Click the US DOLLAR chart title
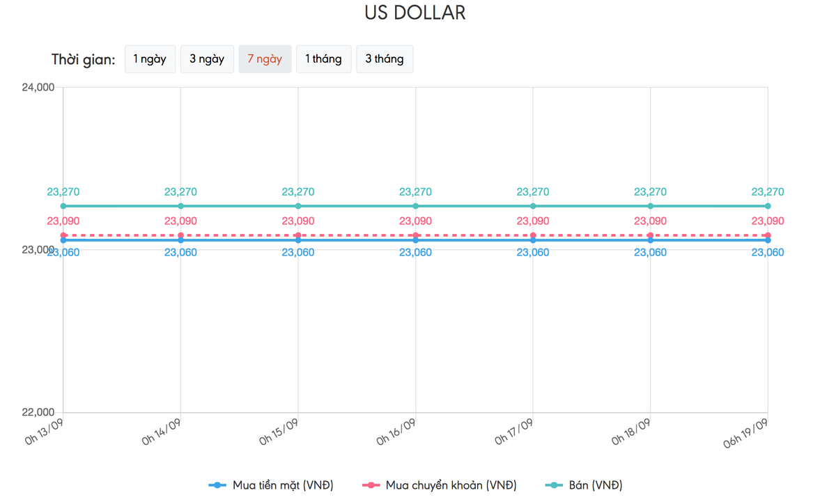 pyautogui.click(x=415, y=13)
